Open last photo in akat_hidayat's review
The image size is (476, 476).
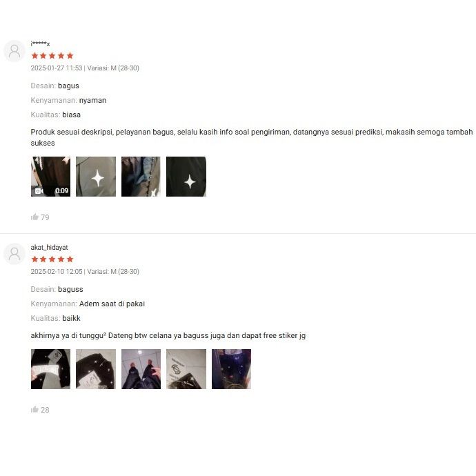(x=231, y=369)
